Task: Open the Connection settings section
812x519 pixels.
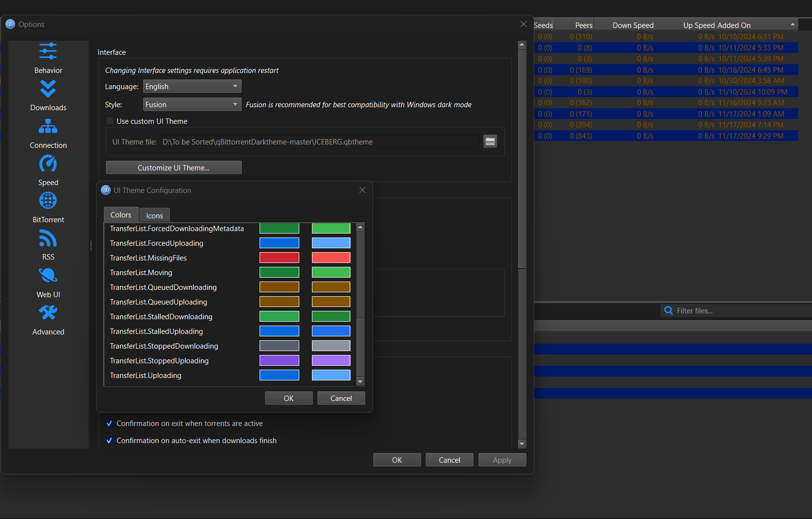Action: [x=48, y=134]
